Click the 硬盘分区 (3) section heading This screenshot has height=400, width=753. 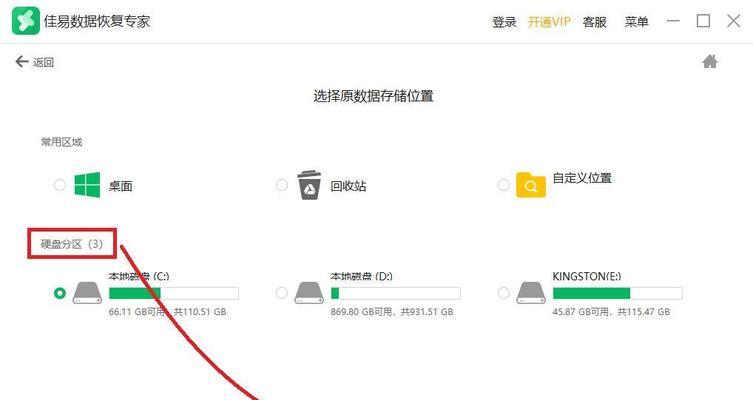tap(72, 244)
